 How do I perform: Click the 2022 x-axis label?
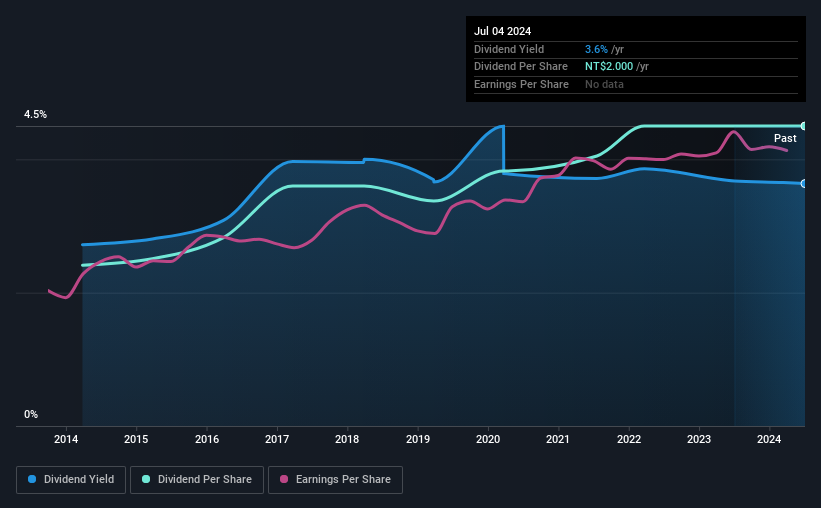[x=629, y=439]
